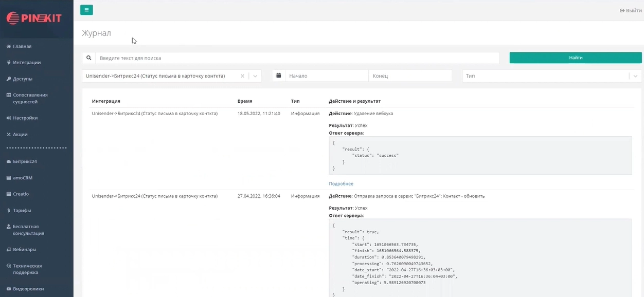Click the Конец end date field
This screenshot has height=297, width=644.
click(x=409, y=76)
